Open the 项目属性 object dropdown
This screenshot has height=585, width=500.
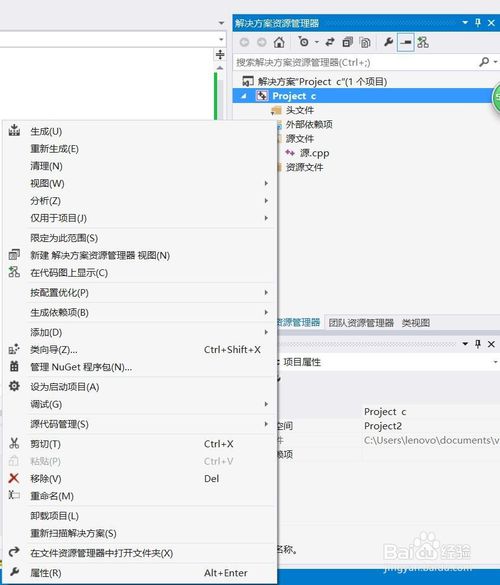point(495,362)
